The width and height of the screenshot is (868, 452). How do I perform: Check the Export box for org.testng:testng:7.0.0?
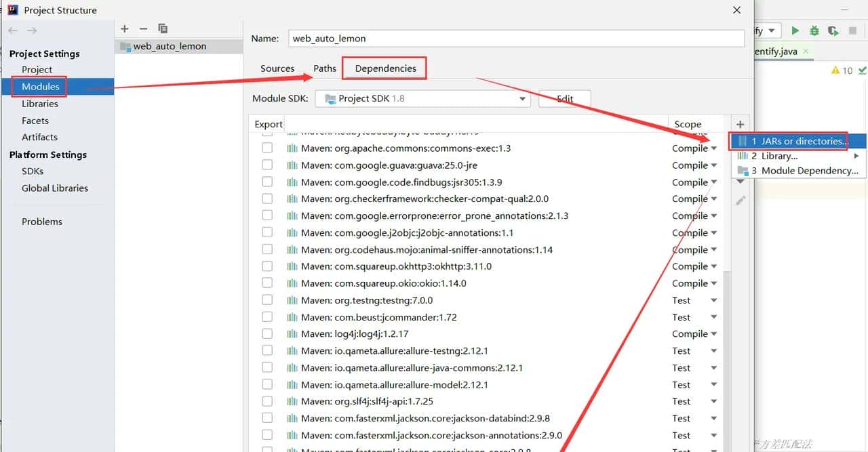(x=267, y=300)
